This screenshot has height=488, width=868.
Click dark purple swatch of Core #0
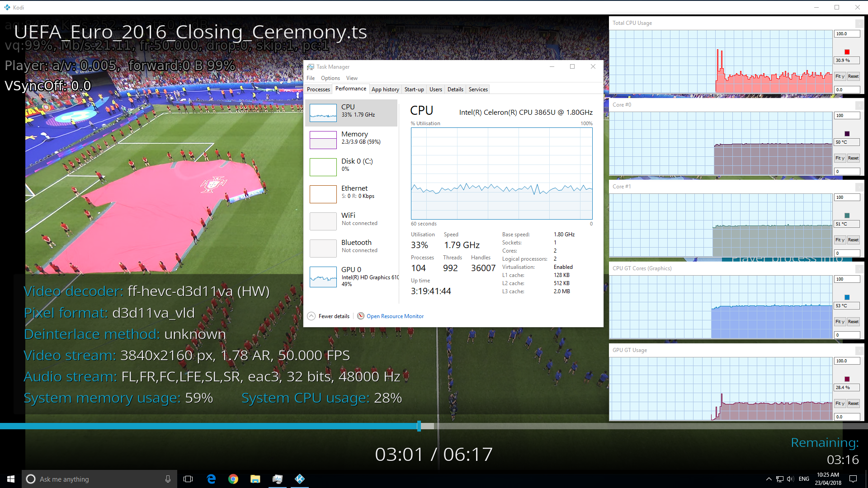tap(847, 134)
